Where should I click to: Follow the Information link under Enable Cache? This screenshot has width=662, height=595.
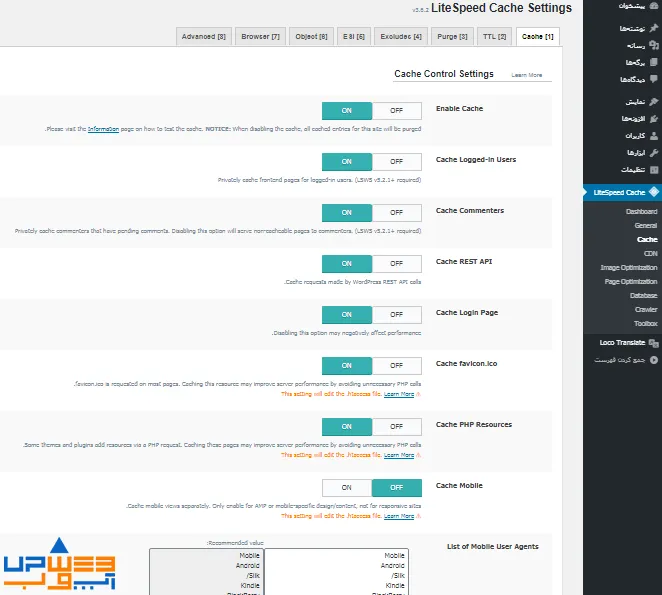tap(103, 129)
